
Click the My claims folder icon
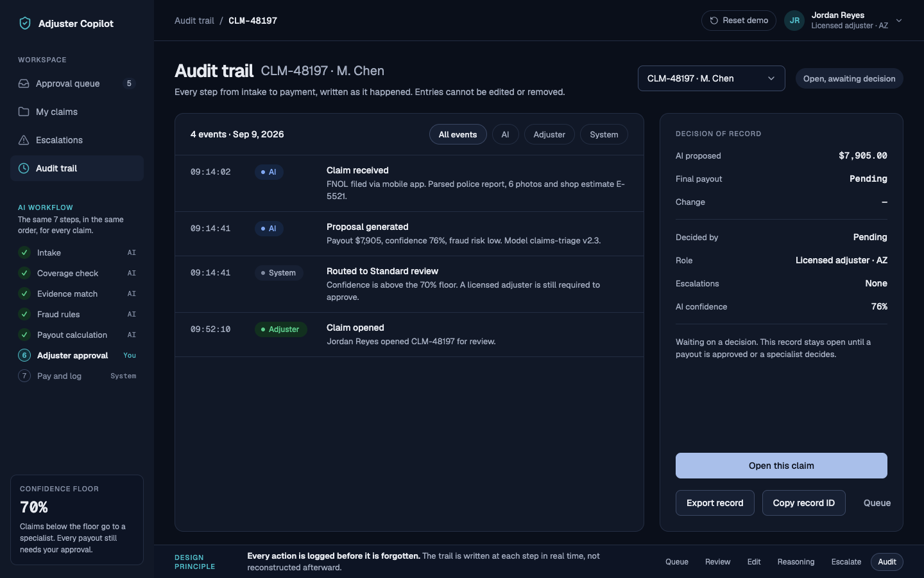pyautogui.click(x=24, y=112)
